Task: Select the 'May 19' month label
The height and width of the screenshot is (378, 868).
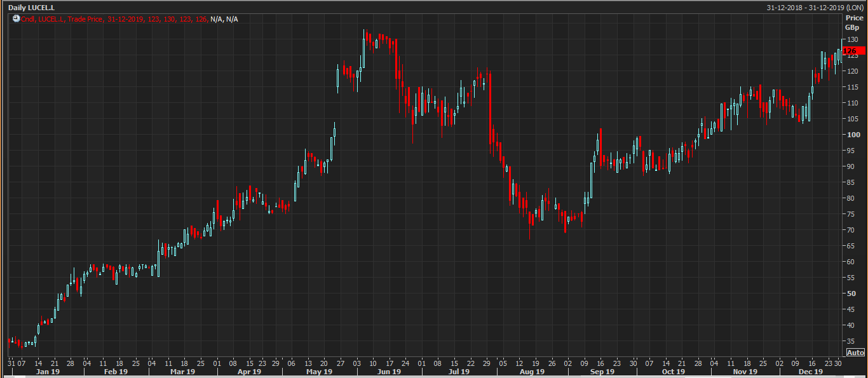Action: tap(320, 372)
